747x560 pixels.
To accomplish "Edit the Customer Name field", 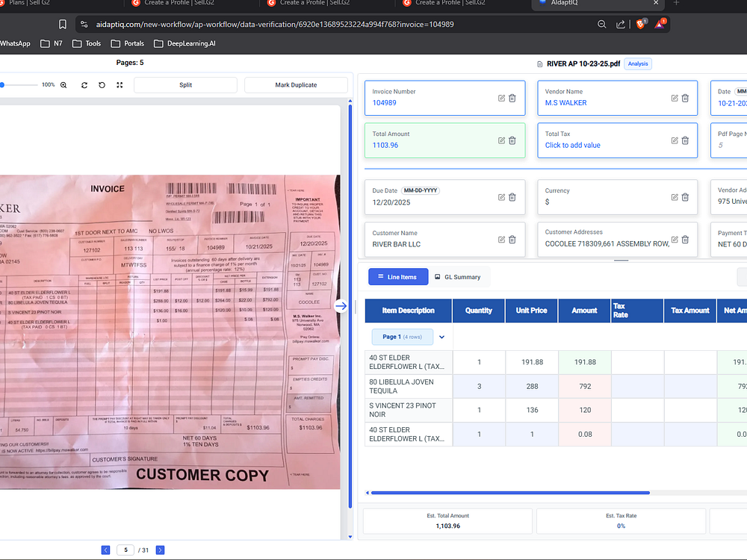I will 502,240.
